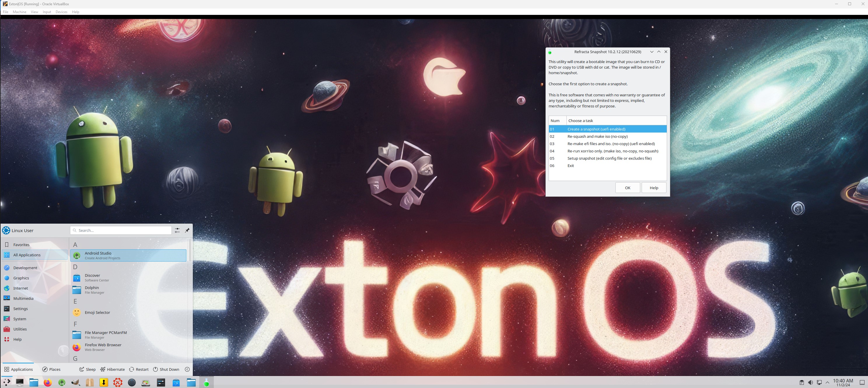Open Refracta Snapshot window menu green dot

[x=550, y=52]
